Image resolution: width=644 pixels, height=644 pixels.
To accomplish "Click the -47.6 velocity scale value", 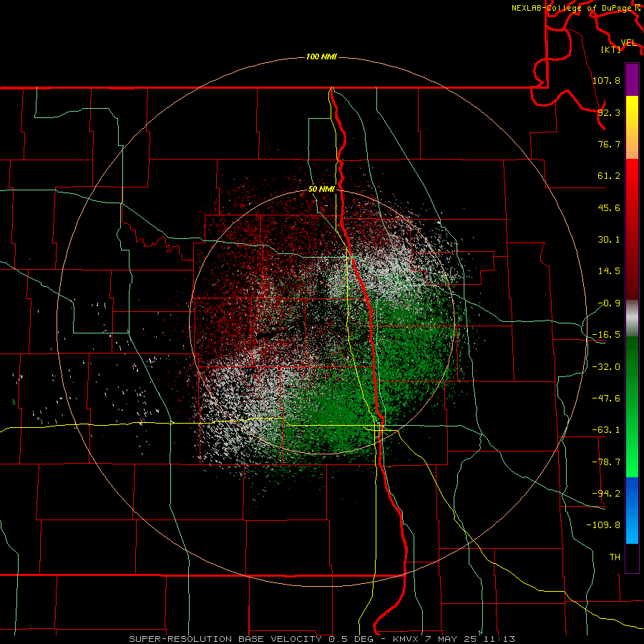I will tap(606, 399).
